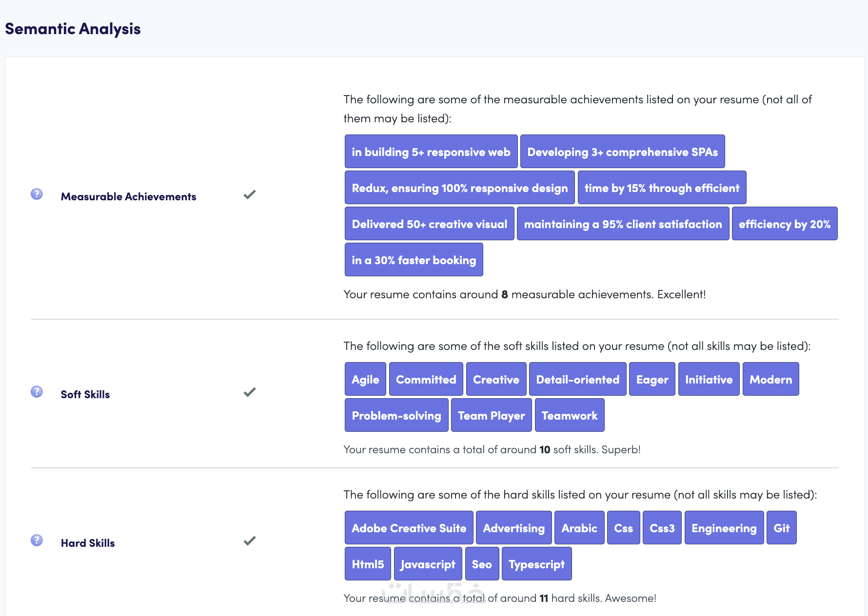868x616 pixels.
Task: Click help icon beside Measurable Achievements
Action: pyautogui.click(x=37, y=194)
